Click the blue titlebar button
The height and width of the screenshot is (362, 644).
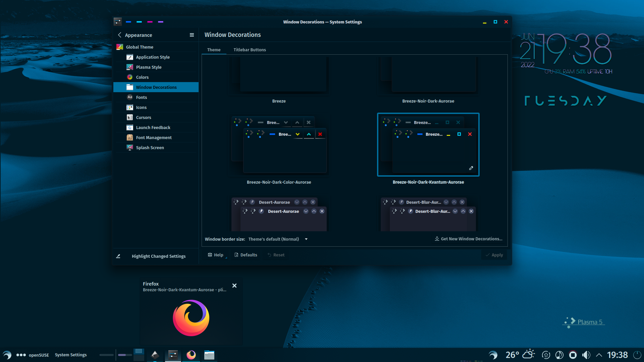[128, 22]
